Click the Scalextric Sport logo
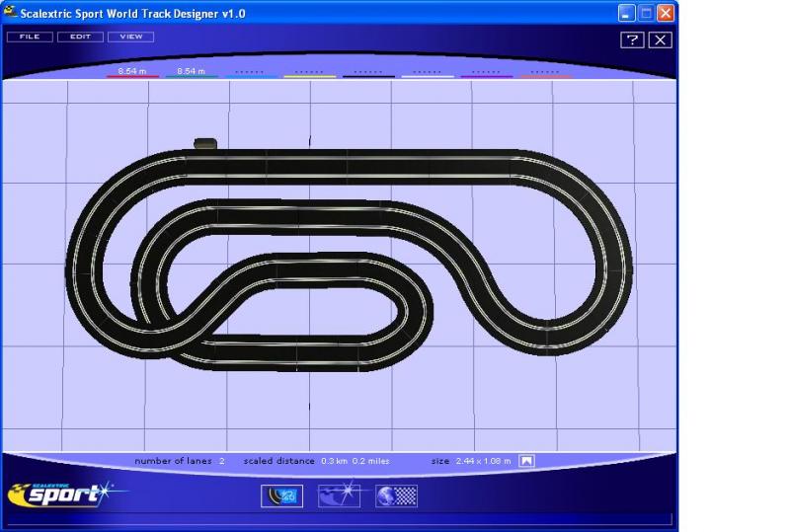 (x=59, y=493)
